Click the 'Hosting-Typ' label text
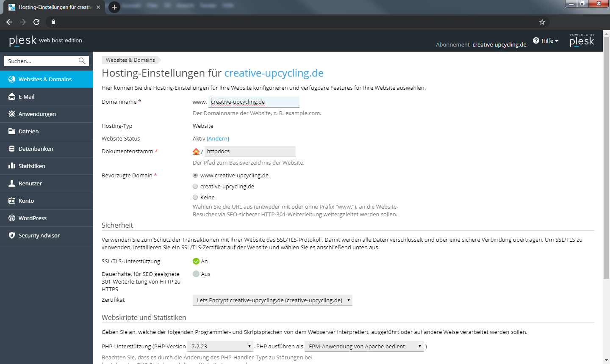Viewport: 610px width, 364px height. (x=117, y=126)
